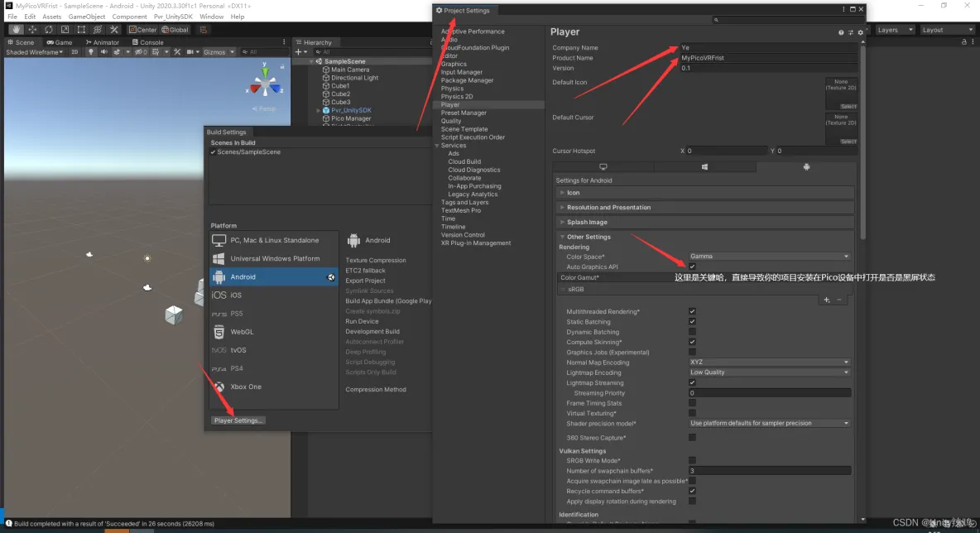Screen dimensions: 980x533
Task: Toggle 2D view mode in Scene view
Action: [74, 52]
